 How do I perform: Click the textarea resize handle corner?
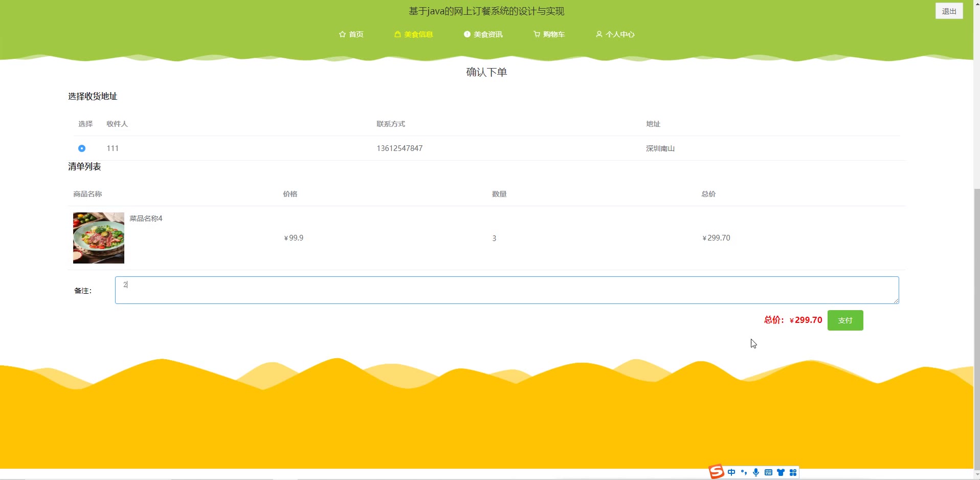pyautogui.click(x=896, y=301)
